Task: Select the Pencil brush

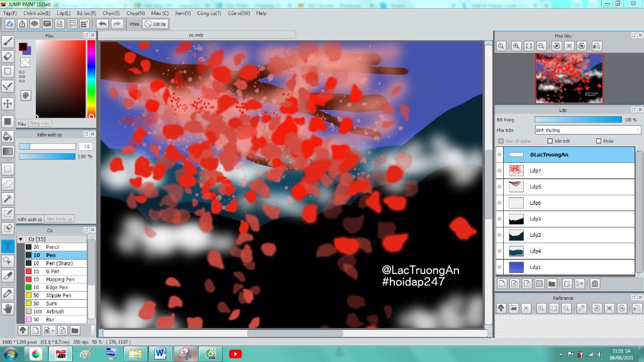Action: coord(56,247)
